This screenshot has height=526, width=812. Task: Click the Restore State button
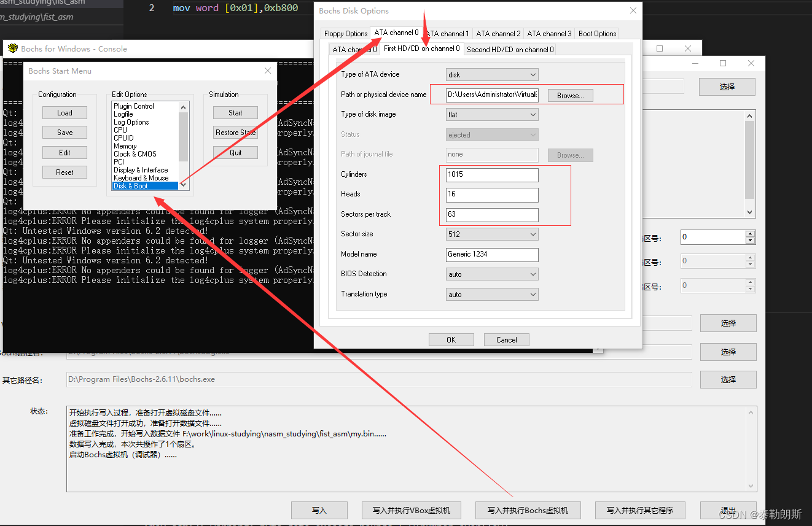click(x=235, y=133)
